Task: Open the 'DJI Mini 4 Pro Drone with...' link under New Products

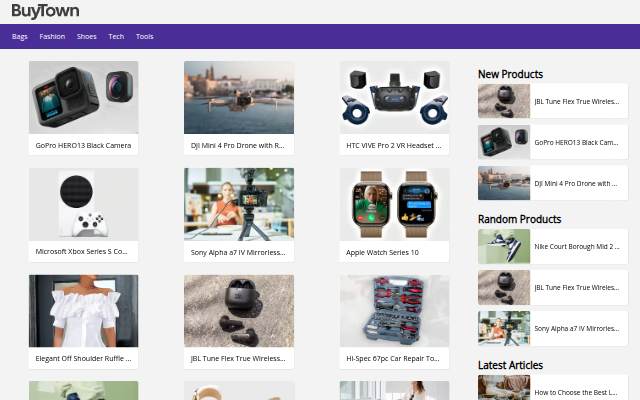Action: 576,183
